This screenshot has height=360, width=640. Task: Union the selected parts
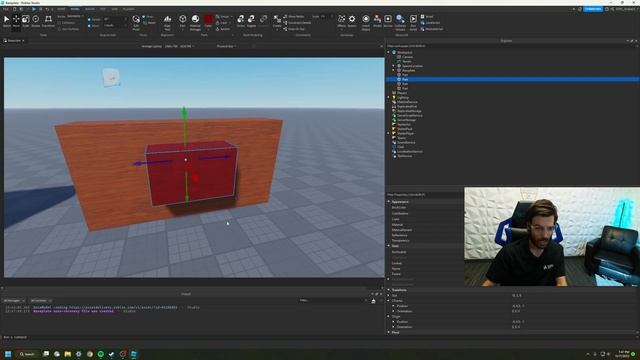point(241,21)
